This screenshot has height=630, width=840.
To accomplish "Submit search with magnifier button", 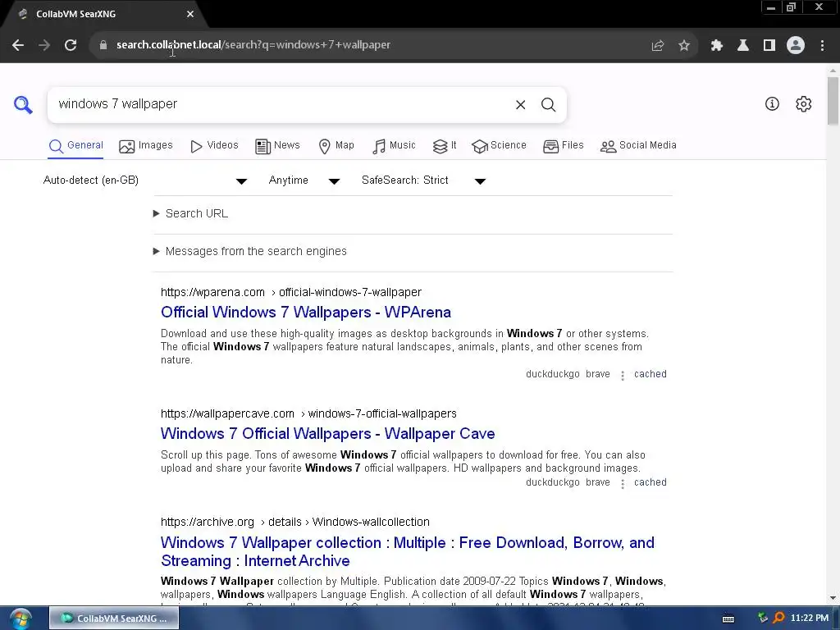I will pyautogui.click(x=548, y=104).
